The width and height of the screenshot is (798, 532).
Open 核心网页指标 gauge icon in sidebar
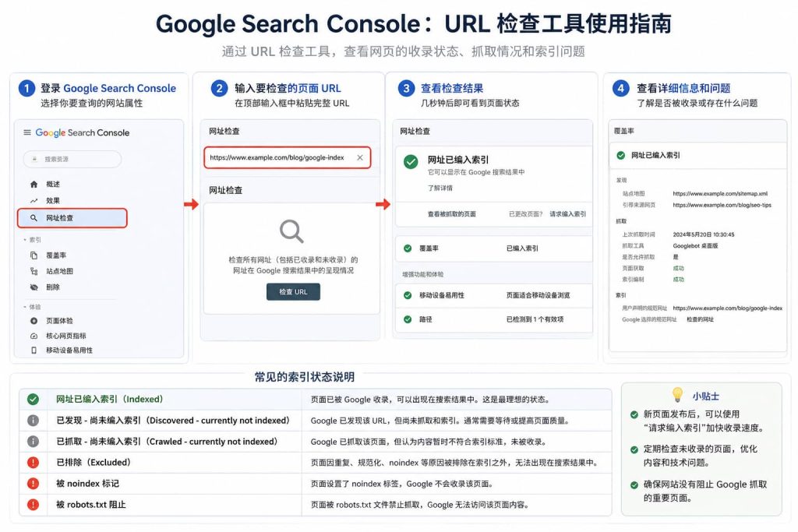coord(34,336)
